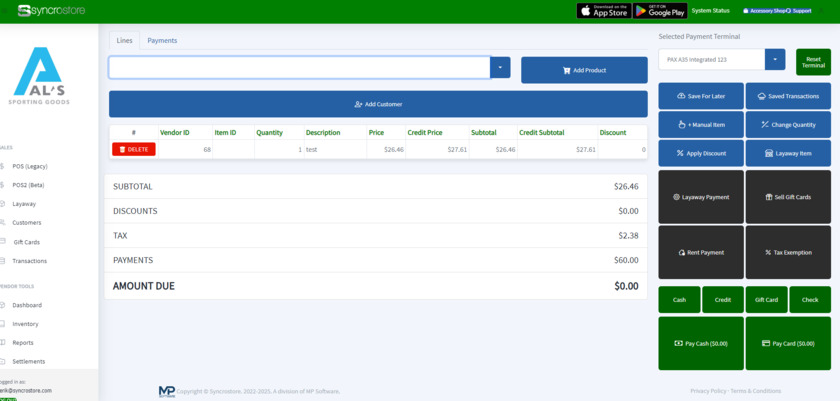
Task: Click the Reset Terminal button
Action: (x=813, y=62)
